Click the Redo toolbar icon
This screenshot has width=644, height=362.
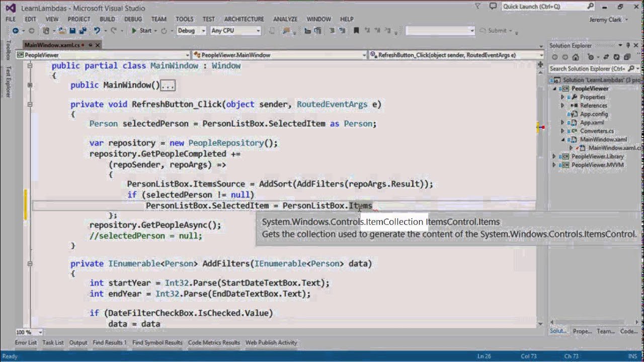click(x=114, y=31)
